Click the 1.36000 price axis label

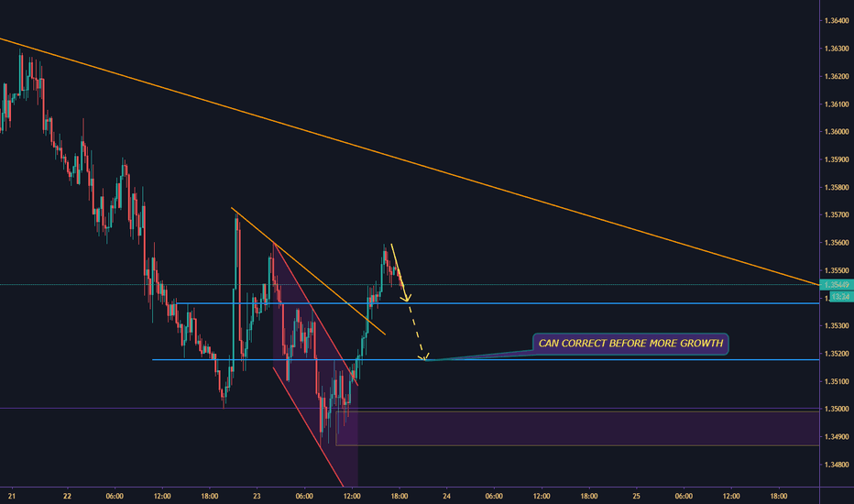point(837,132)
